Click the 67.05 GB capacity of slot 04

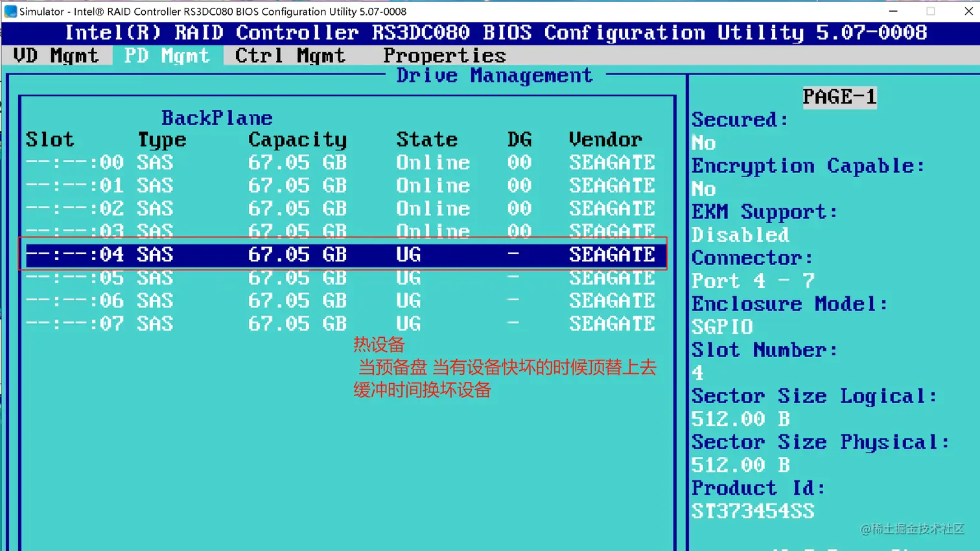tap(297, 254)
